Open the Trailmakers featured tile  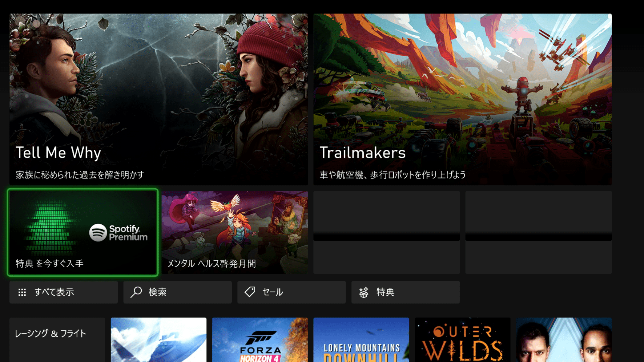pos(463,99)
